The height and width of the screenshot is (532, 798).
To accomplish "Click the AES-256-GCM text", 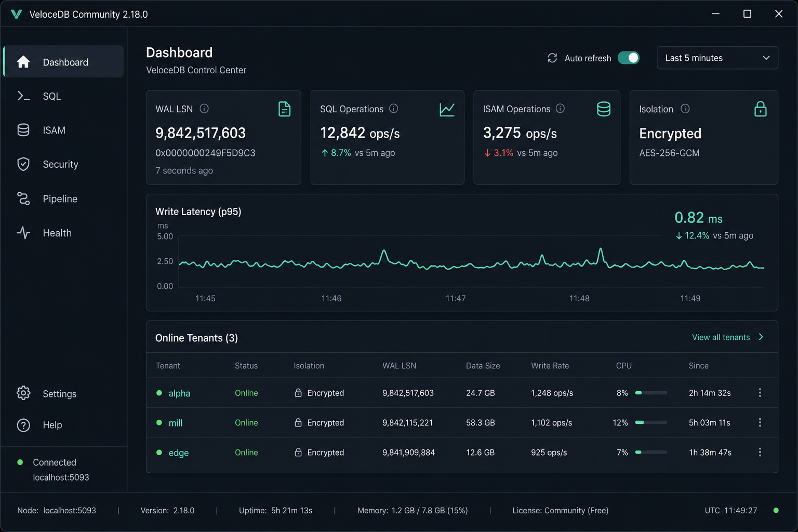I will (669, 153).
